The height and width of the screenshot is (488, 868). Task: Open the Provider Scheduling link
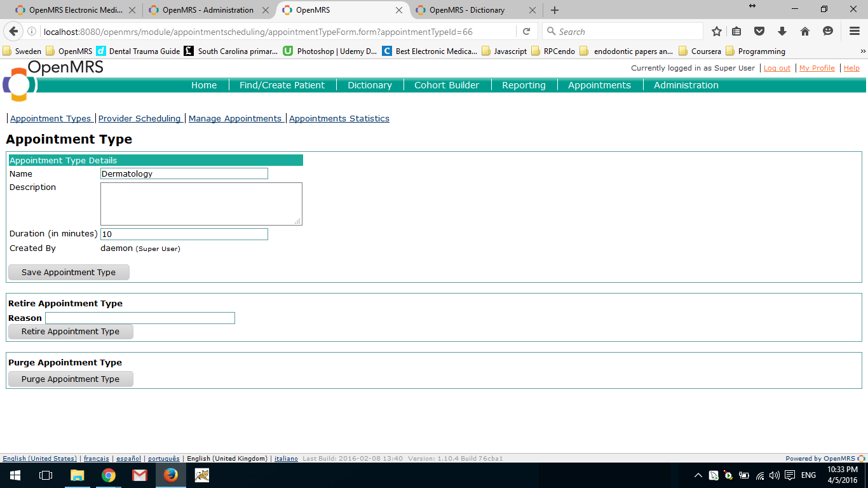tap(140, 118)
